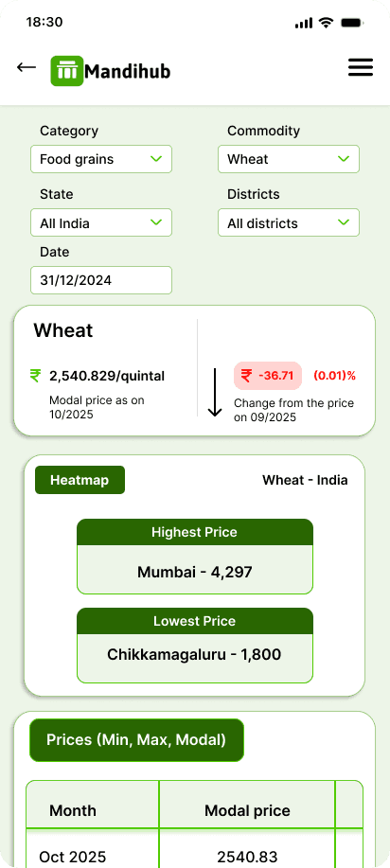Click the downward price trend arrow
This screenshot has width=390, height=868.
[215, 392]
